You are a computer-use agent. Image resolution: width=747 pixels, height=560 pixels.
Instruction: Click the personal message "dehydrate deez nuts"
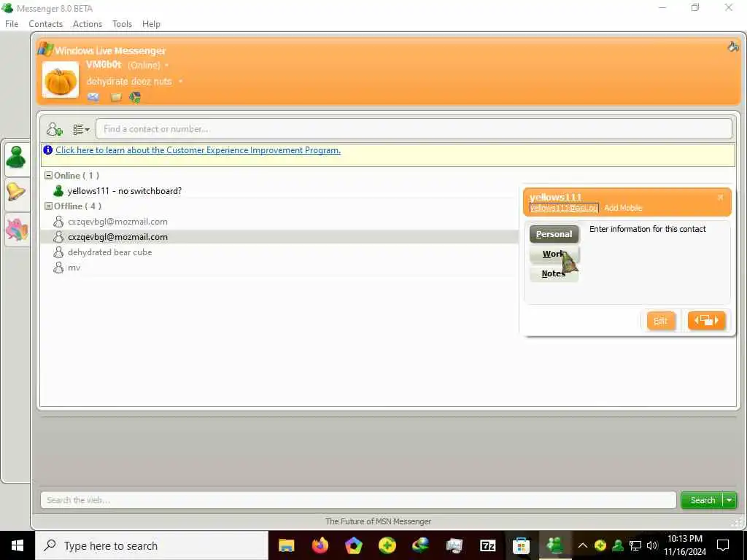tap(129, 82)
